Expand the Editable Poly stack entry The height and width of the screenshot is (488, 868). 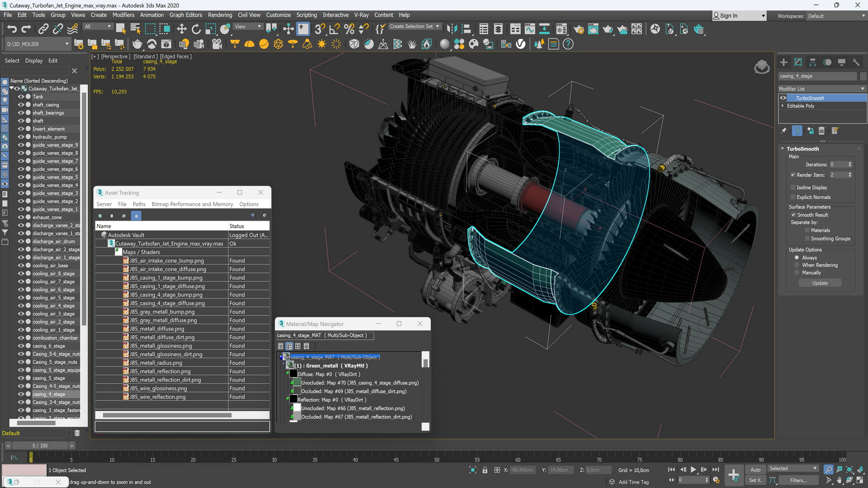[x=783, y=106]
